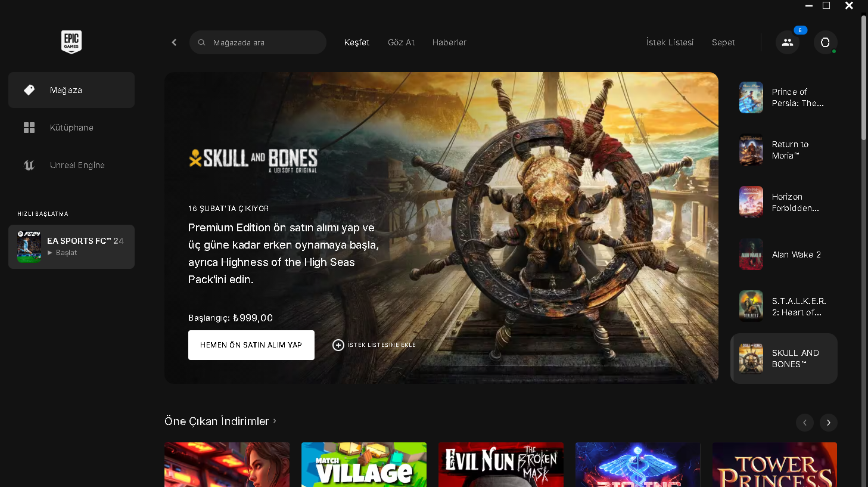Image resolution: width=868 pixels, height=487 pixels.
Task: Click the search magnifier icon
Action: 202,42
